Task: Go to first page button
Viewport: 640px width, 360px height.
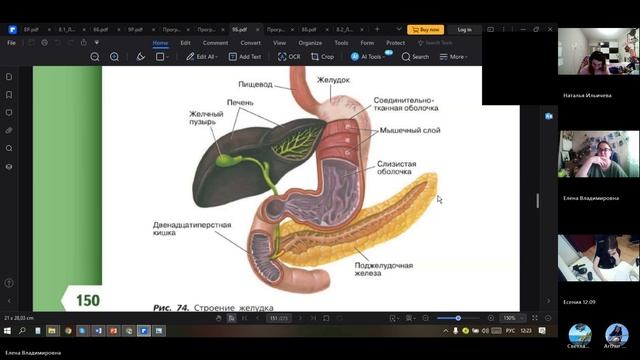Action: (244, 318)
